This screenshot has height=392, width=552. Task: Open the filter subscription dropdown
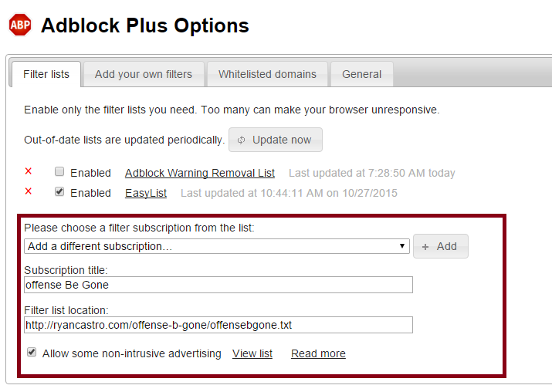tap(217, 246)
